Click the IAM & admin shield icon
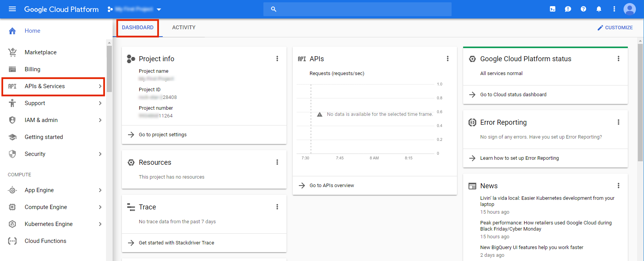The width and height of the screenshot is (644, 261). [x=12, y=120]
